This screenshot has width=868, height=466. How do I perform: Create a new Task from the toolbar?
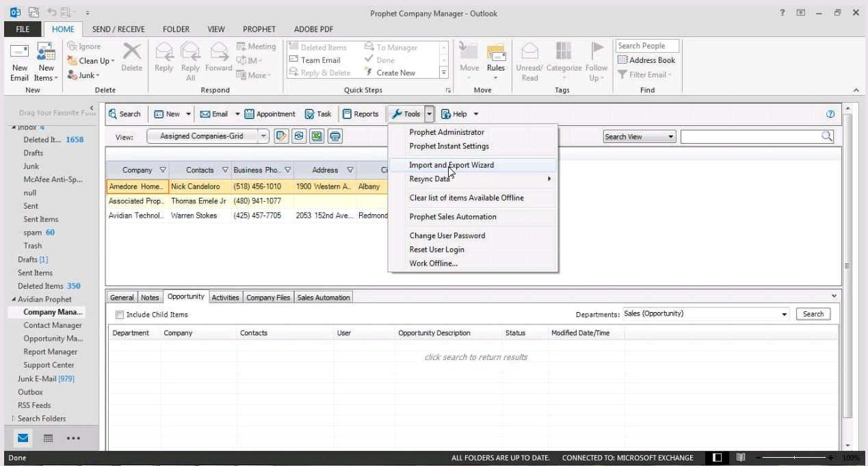tap(318, 114)
